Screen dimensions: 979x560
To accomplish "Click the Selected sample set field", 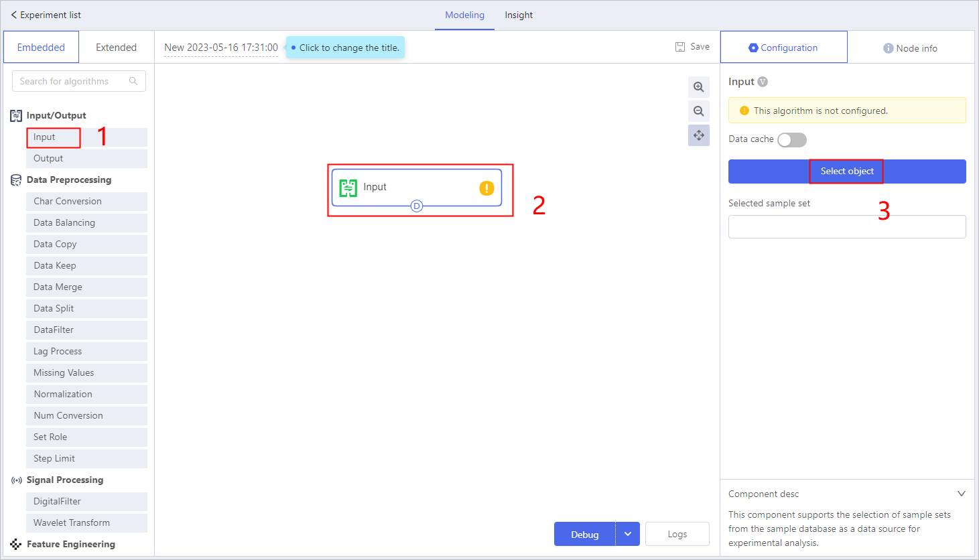I will 846,226.
